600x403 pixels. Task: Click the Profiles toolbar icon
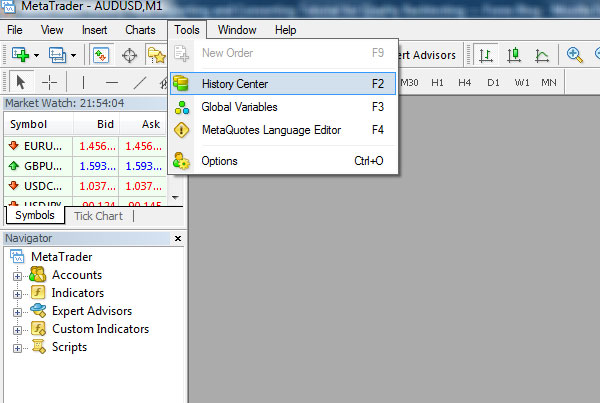[x=57, y=55]
